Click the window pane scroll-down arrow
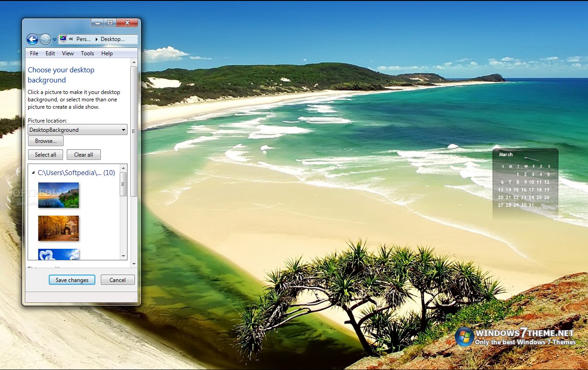Viewport: 588px width, 370px height. (x=134, y=264)
